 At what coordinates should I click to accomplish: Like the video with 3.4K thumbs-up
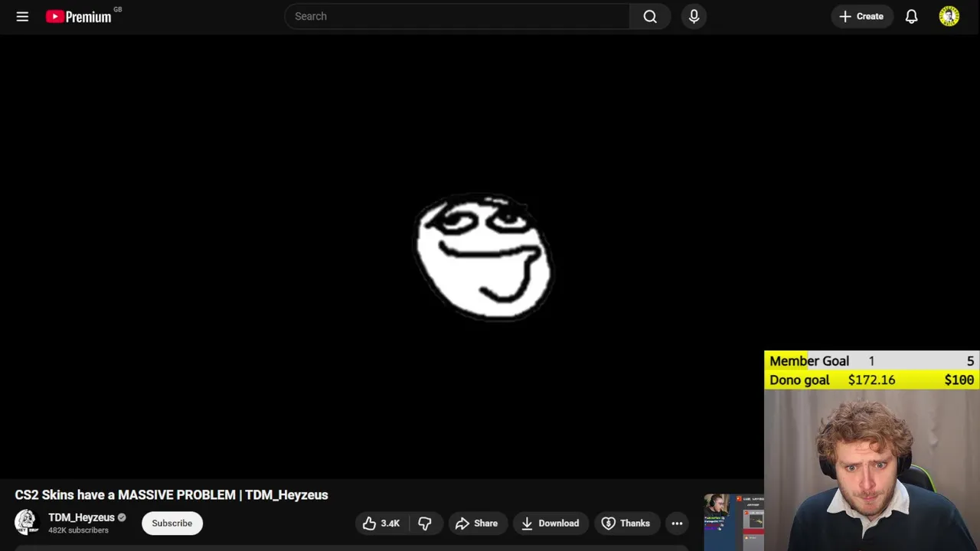tap(381, 523)
